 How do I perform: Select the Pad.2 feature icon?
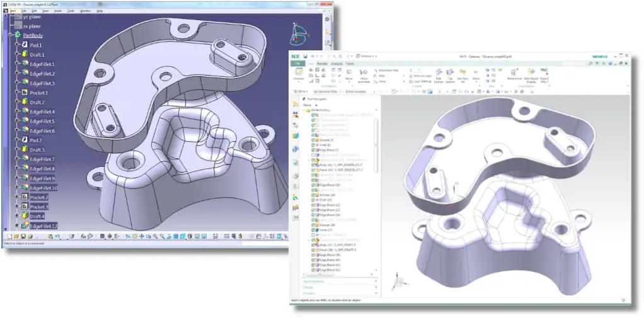(25, 140)
